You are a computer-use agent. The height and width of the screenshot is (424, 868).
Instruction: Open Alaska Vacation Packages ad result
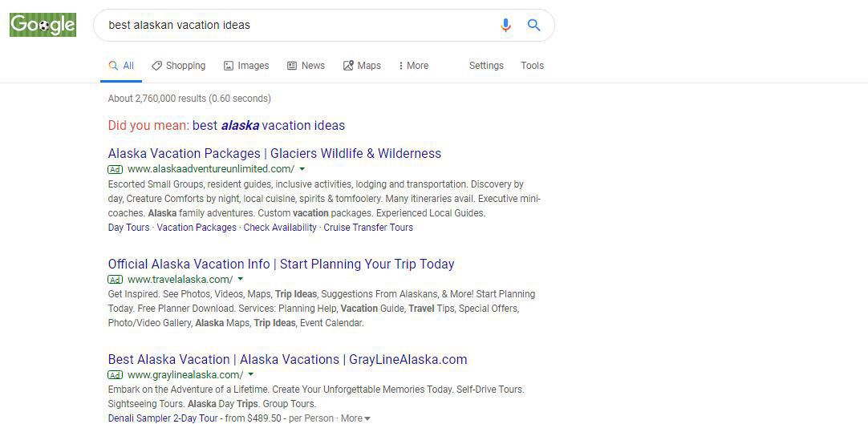point(274,153)
